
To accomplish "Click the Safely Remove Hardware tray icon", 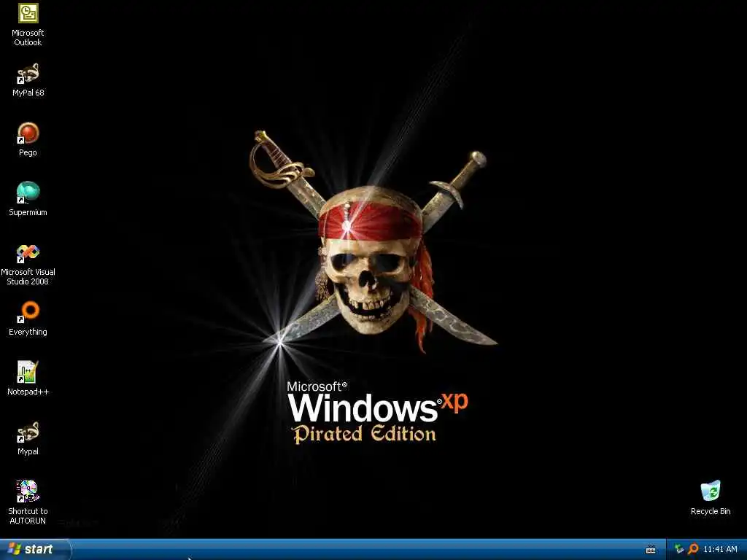I will (x=680, y=549).
